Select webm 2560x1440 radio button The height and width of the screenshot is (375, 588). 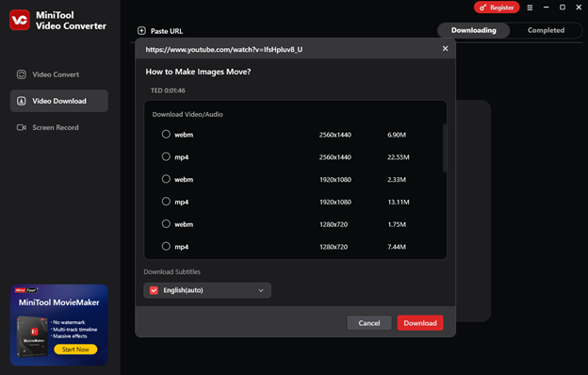[166, 134]
